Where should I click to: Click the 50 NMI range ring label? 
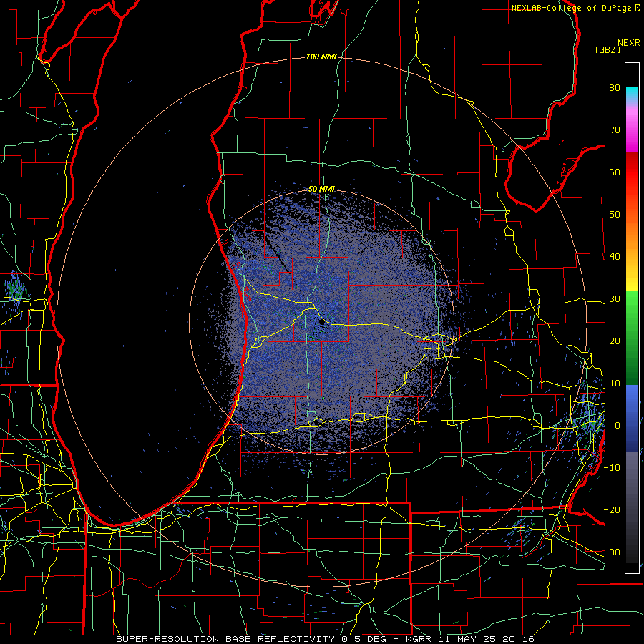(321, 189)
